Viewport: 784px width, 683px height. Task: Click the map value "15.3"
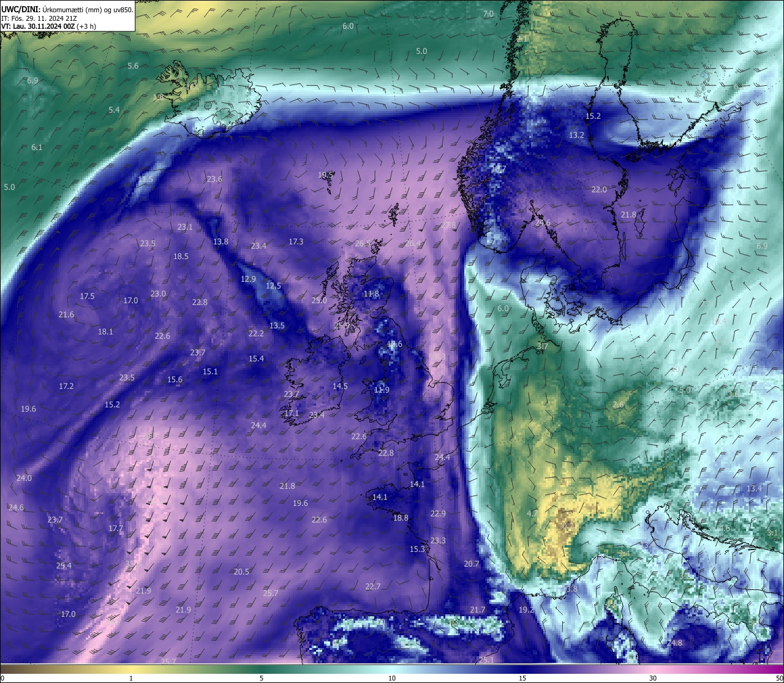417,549
